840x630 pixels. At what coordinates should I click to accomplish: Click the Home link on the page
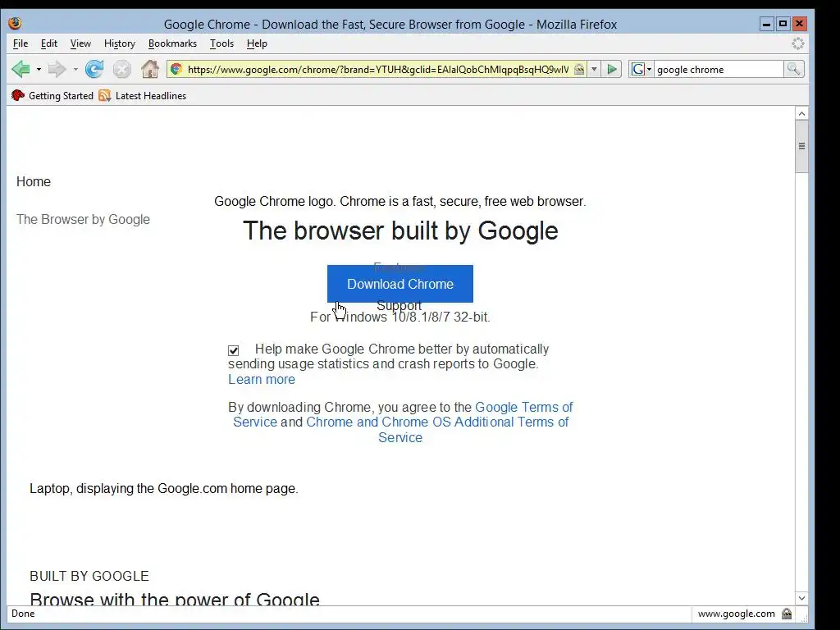pos(33,181)
